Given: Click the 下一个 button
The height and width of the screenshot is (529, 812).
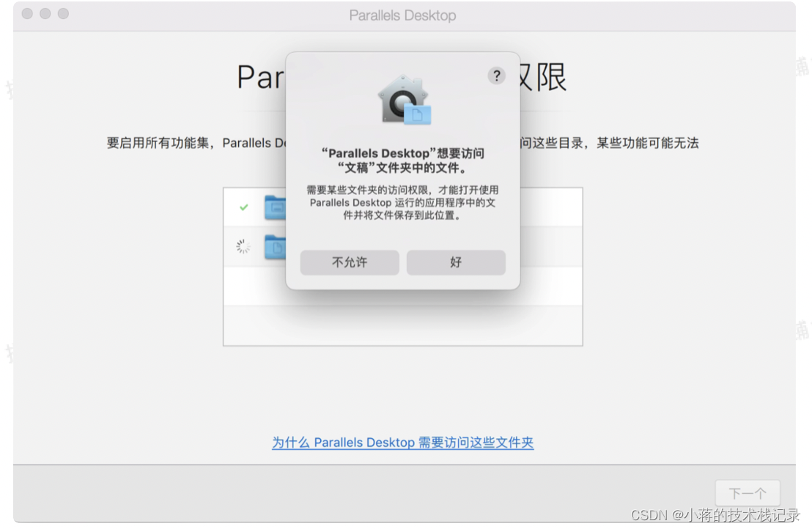Looking at the screenshot, I should tap(748, 493).
